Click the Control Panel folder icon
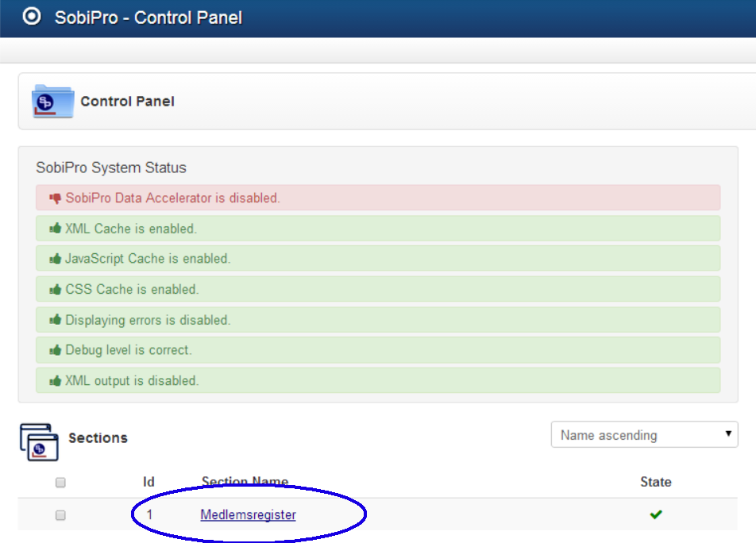The image size is (756, 543). pyautogui.click(x=52, y=101)
